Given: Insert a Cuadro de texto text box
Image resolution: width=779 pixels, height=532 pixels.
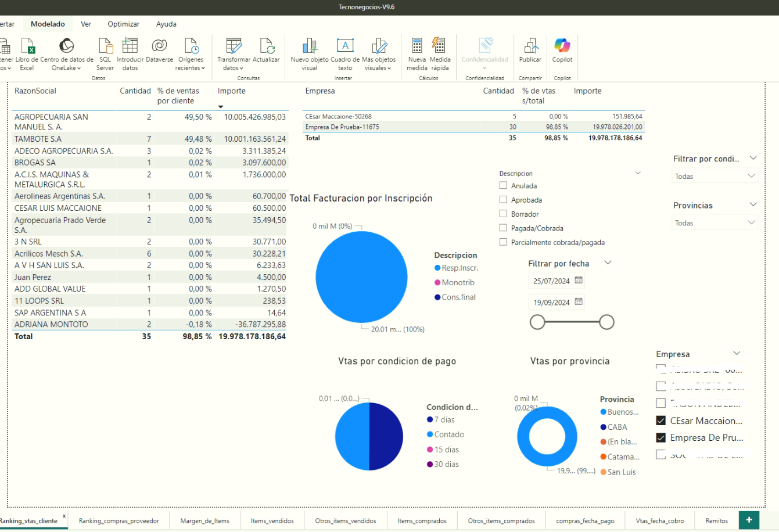Looking at the screenshot, I should pos(345,46).
